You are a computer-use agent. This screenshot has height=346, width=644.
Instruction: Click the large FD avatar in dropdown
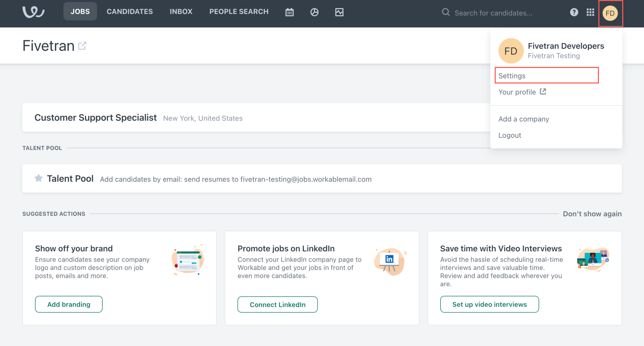pos(511,51)
